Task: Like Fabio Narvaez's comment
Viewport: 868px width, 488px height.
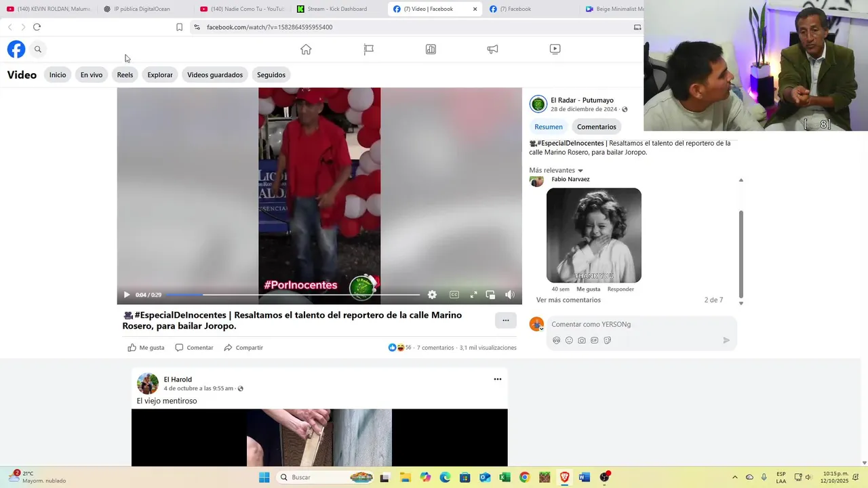Action: click(x=589, y=289)
